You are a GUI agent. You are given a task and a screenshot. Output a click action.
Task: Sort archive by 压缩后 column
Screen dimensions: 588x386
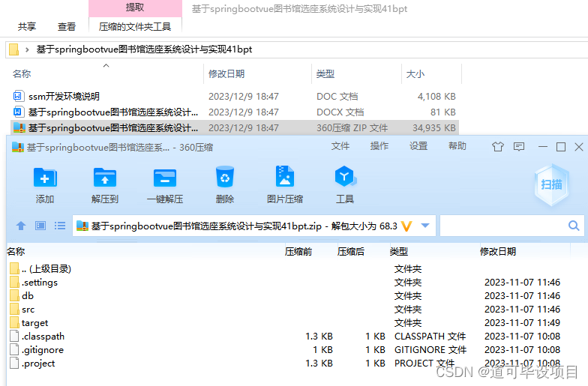[x=351, y=252]
